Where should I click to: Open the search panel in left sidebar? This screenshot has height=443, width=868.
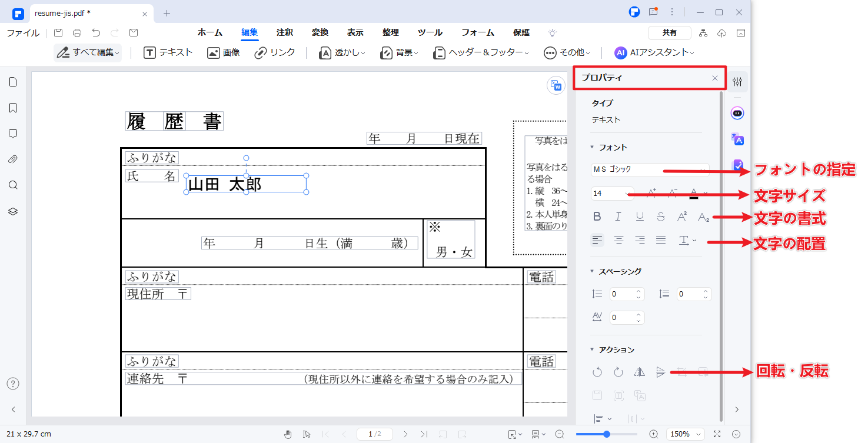[x=13, y=185]
